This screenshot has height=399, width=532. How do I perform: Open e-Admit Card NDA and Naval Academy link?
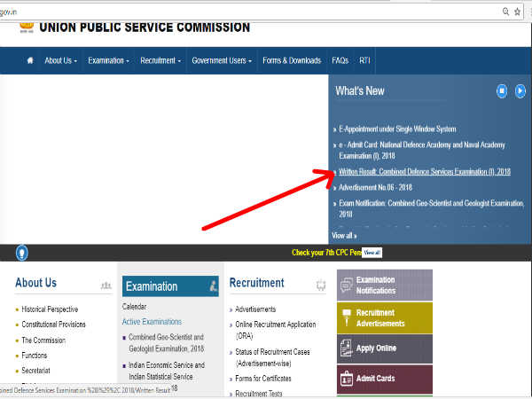point(422,151)
